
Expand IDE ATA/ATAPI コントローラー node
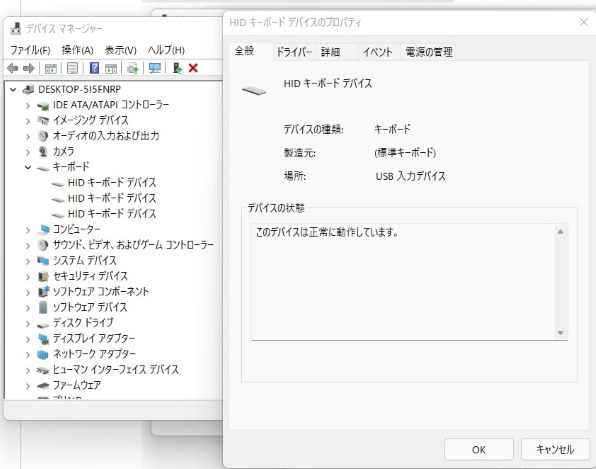[28, 105]
